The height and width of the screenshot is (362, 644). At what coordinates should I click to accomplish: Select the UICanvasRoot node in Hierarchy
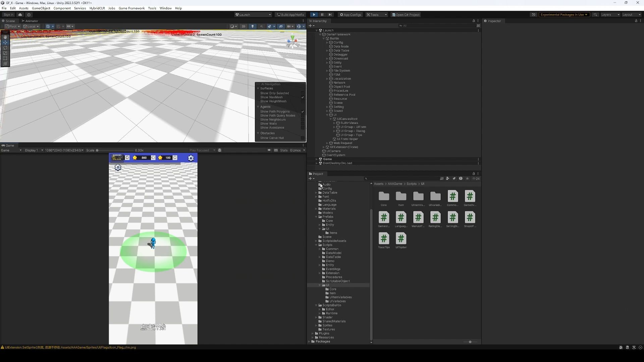pyautogui.click(x=347, y=118)
